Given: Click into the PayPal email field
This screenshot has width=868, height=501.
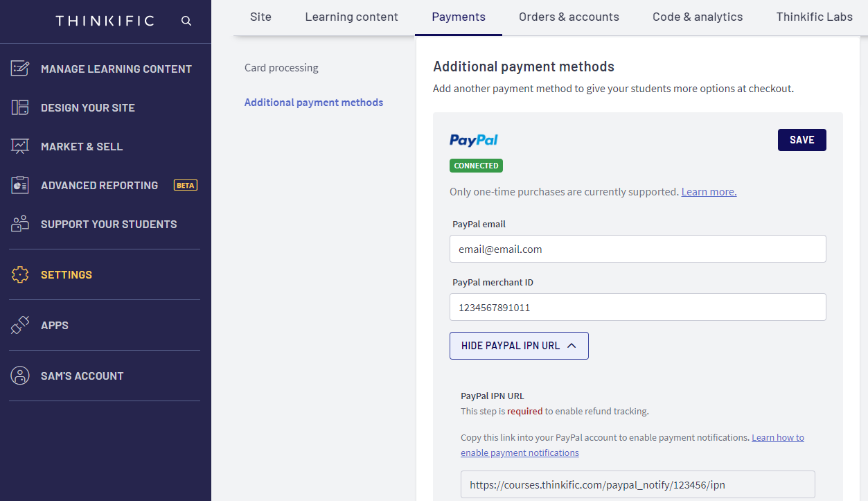Looking at the screenshot, I should click(637, 249).
